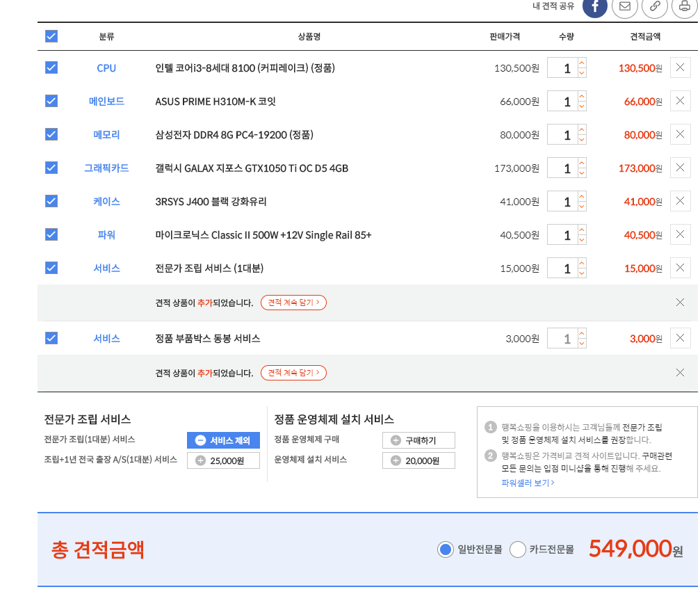Edit the quantity field for CPU
The image size is (700, 594).
click(x=562, y=68)
